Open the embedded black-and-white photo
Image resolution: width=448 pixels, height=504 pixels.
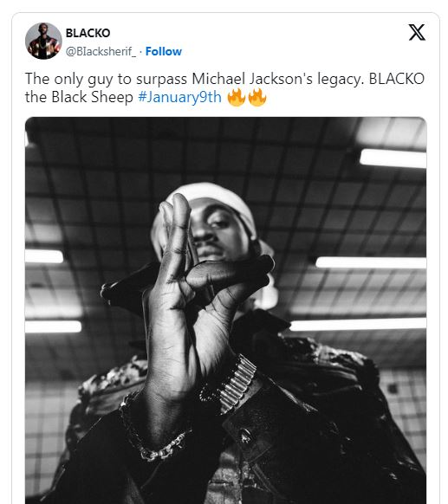click(226, 310)
